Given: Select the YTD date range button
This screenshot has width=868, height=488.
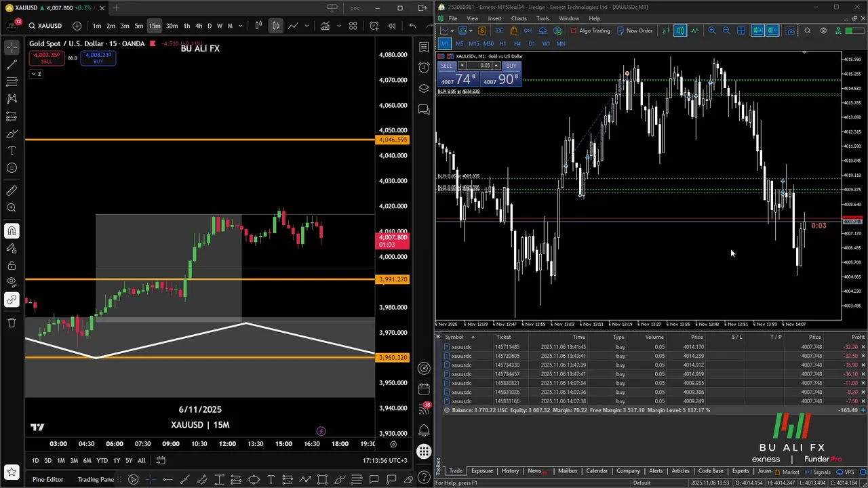Looking at the screenshot, I should click(x=102, y=460).
